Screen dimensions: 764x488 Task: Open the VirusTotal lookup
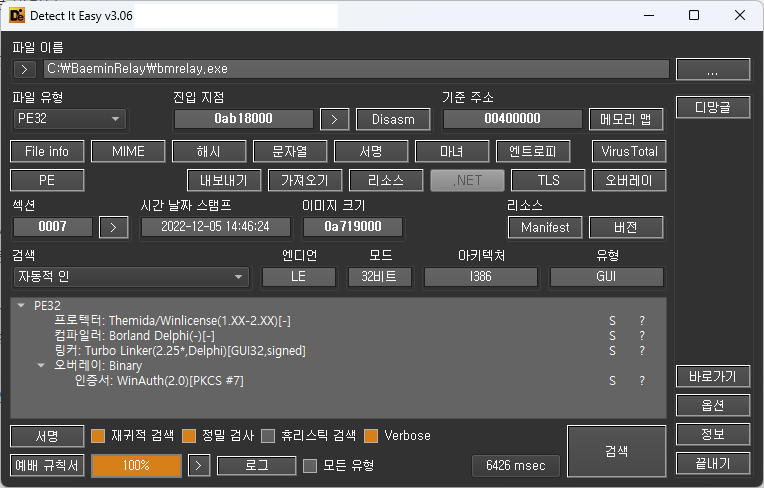[629, 151]
